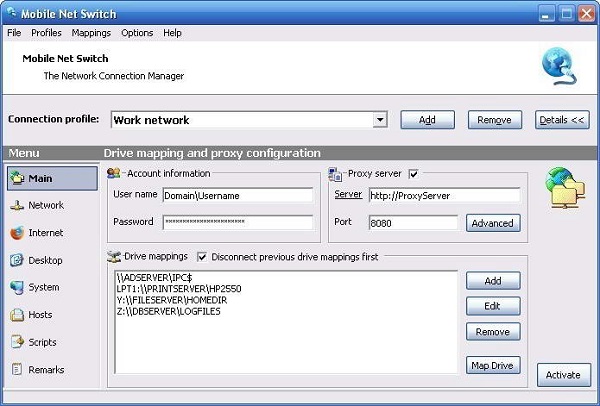Expand the Connection profile dropdown
Screen dimensions: 600x406
[x=379, y=120]
